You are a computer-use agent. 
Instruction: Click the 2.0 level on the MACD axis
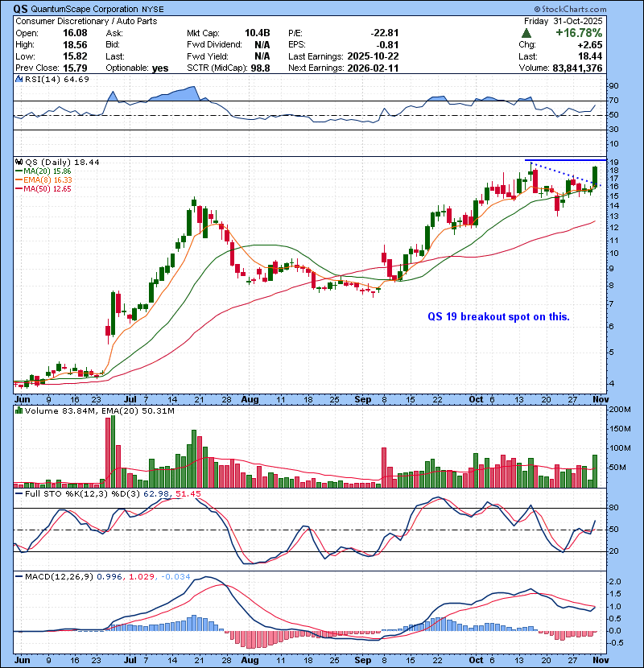click(615, 582)
